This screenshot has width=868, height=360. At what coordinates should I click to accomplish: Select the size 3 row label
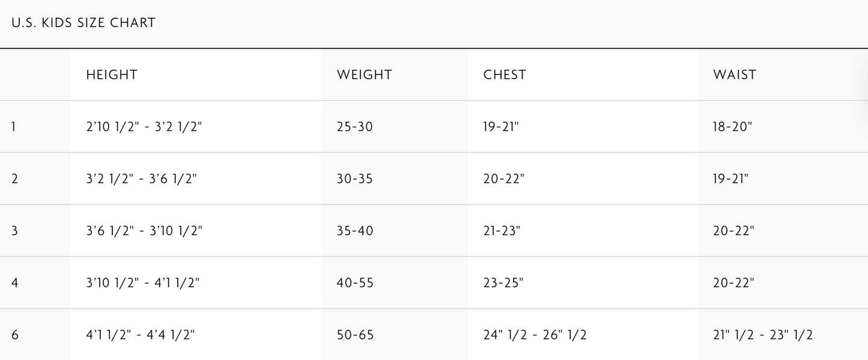point(14,231)
